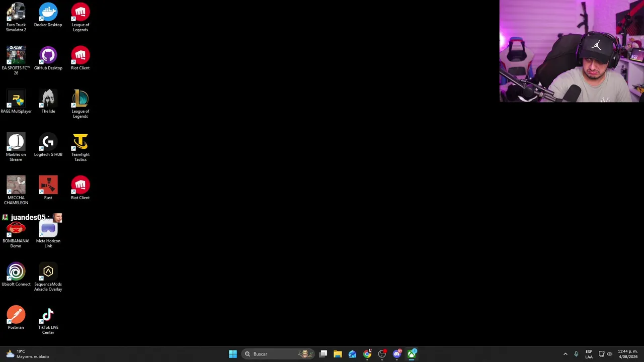This screenshot has height=362, width=644.
Task: Open network settings from the tray
Action: [601, 354]
